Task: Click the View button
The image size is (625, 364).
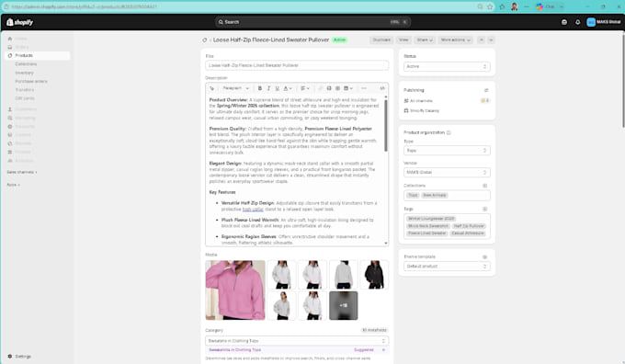Action: pyautogui.click(x=403, y=40)
